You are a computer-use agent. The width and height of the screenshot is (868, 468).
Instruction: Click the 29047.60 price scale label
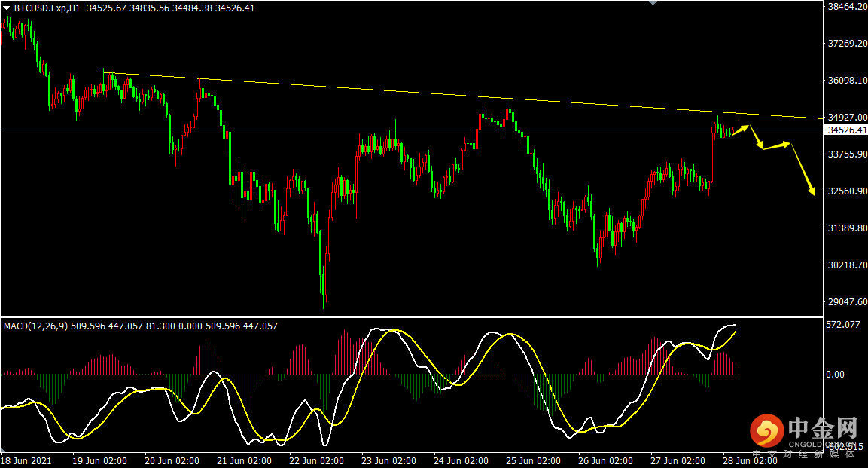point(847,302)
